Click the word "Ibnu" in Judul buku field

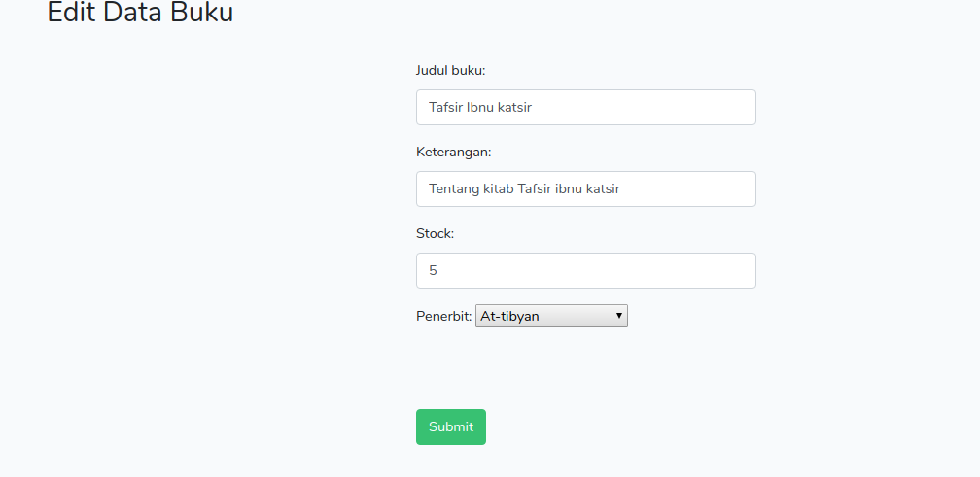pos(479,108)
